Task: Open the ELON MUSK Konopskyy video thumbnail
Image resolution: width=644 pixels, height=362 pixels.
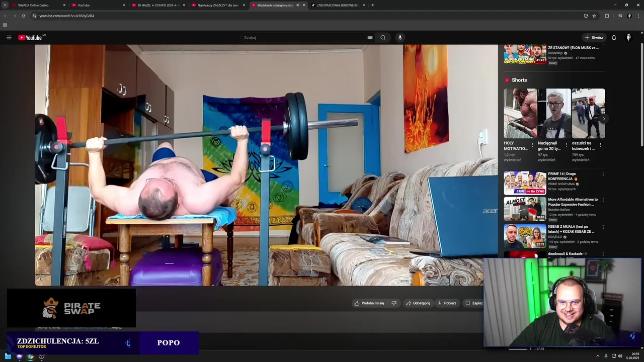Action: (x=525, y=54)
